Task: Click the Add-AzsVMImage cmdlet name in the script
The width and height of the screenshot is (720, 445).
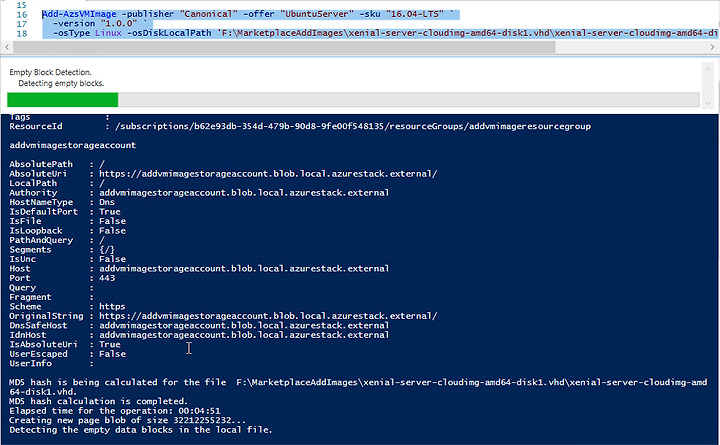Action: pyautogui.click(x=79, y=14)
